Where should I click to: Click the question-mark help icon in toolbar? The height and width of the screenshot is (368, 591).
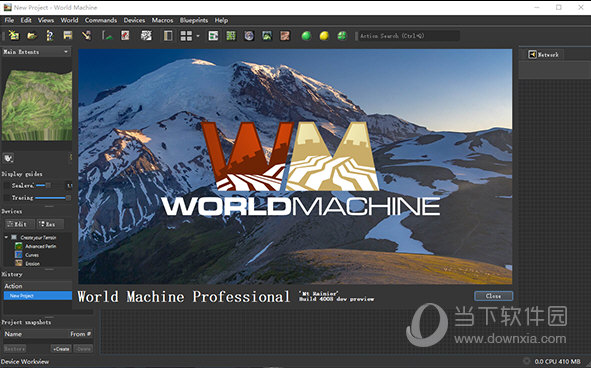point(50,35)
